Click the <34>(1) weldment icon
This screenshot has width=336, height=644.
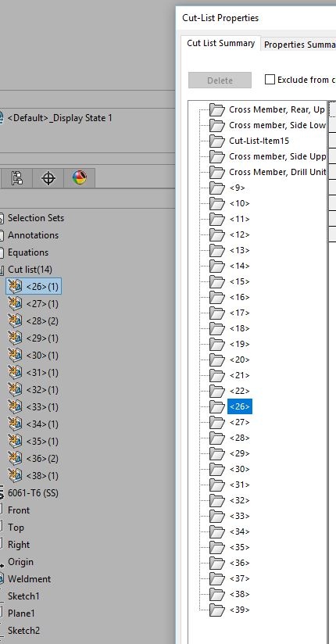15,424
